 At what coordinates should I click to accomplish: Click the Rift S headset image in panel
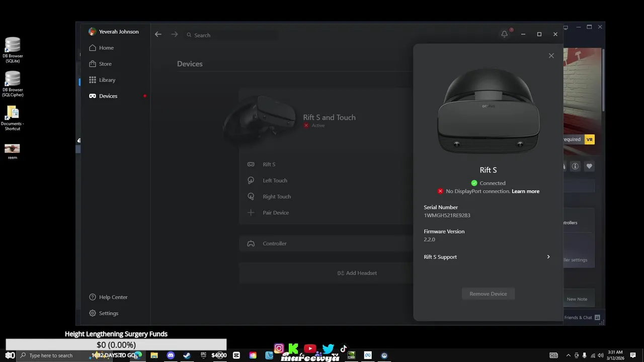[x=488, y=111]
